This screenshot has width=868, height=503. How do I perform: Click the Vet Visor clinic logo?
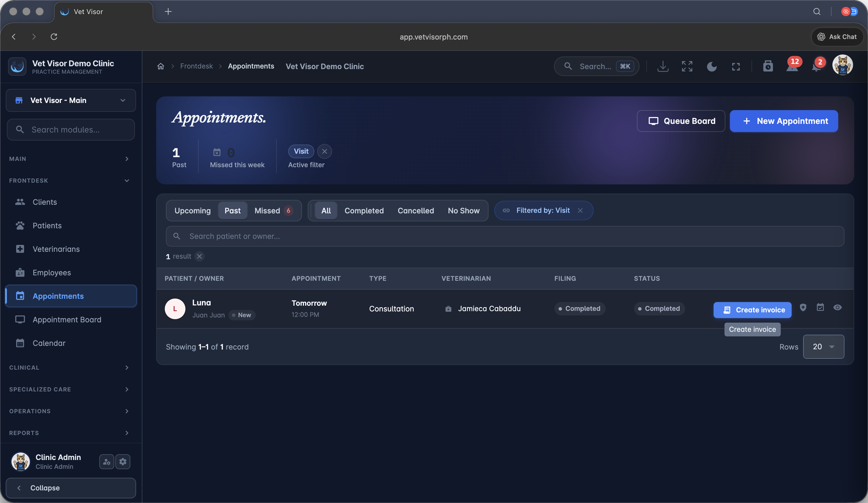(17, 67)
